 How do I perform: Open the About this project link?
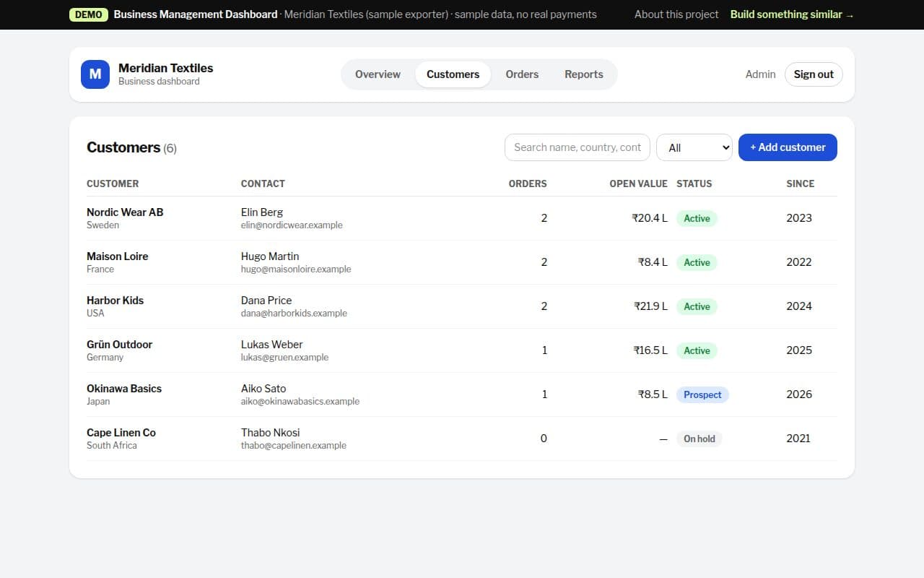pyautogui.click(x=676, y=14)
